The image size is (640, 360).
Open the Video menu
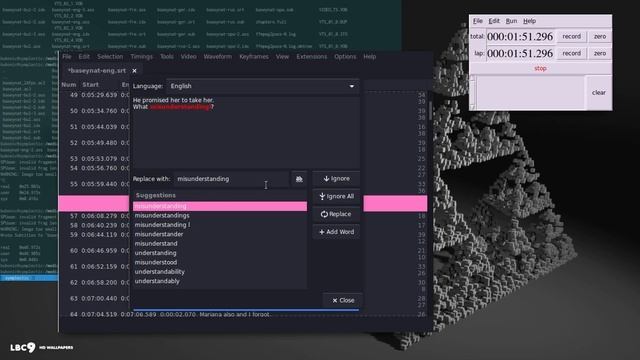point(189,57)
